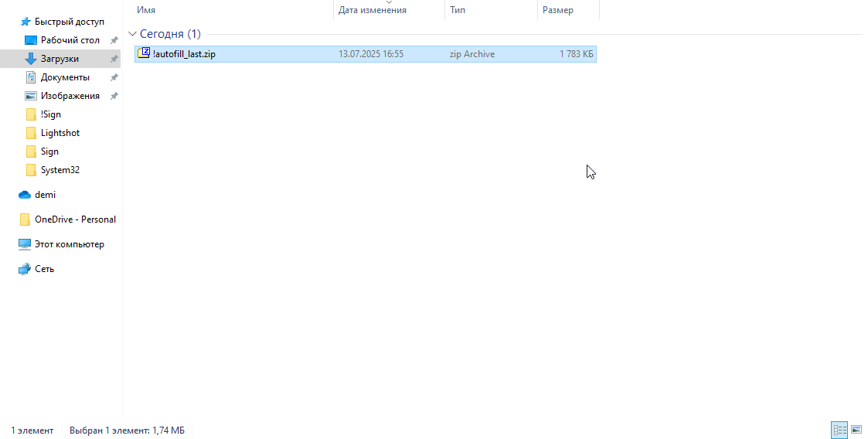Click the zip archive icon of !autofill_last.zip
The image size is (868, 439).
(x=143, y=53)
